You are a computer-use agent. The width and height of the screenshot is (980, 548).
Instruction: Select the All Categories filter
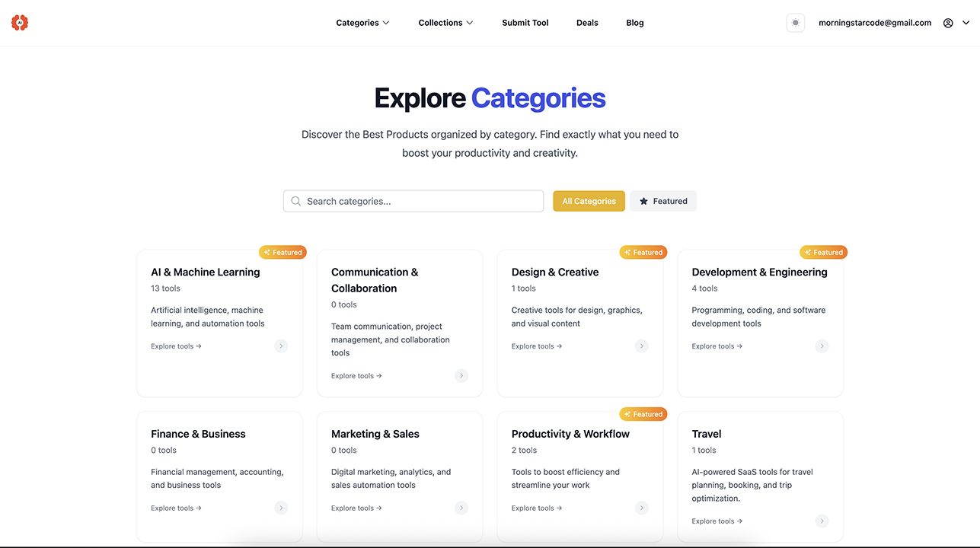[589, 201]
